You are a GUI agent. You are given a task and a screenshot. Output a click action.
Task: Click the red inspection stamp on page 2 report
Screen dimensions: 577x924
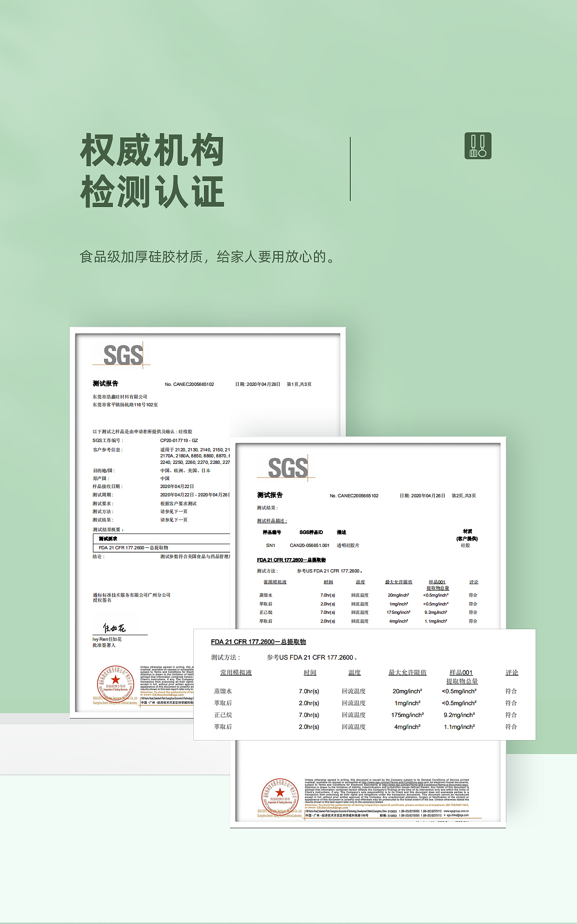[280, 797]
